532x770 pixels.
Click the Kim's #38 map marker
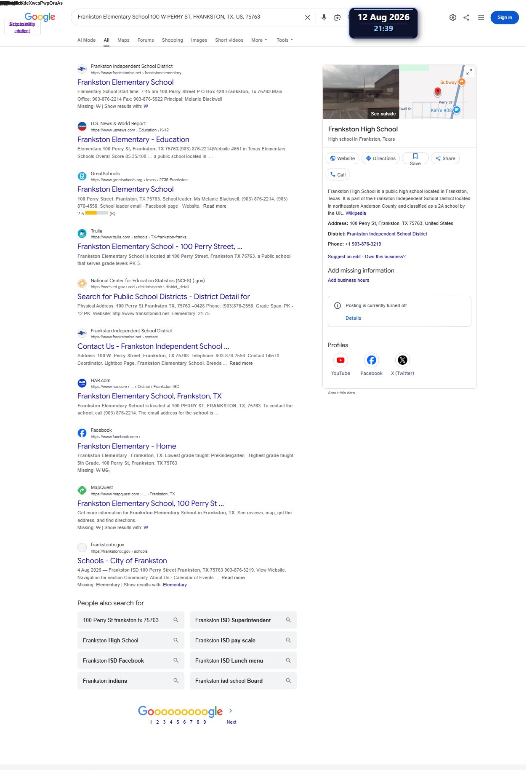point(457,110)
